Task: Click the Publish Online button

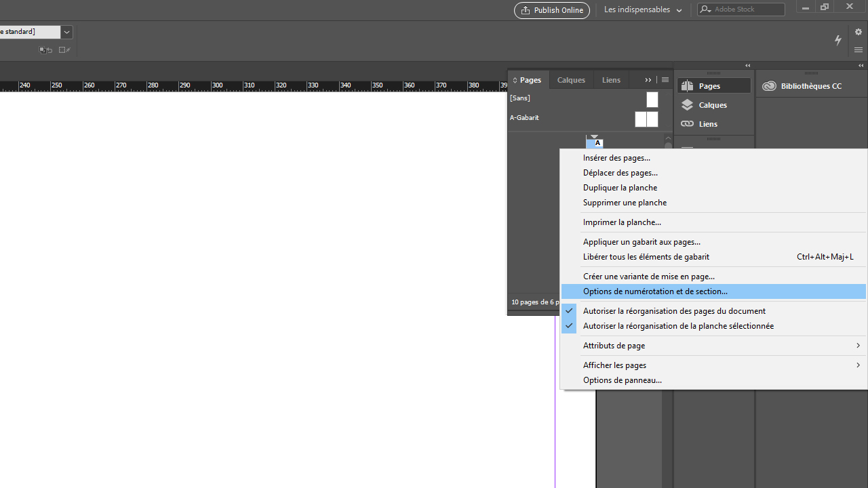Action: point(552,10)
